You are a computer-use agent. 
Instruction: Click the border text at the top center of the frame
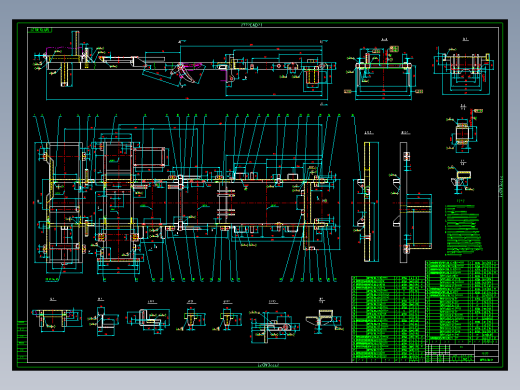(252, 25)
